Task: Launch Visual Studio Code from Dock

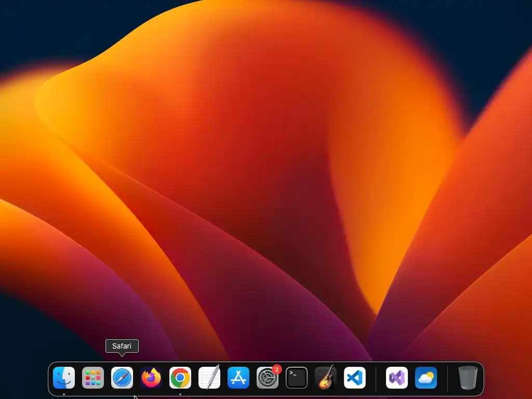Action: [x=355, y=378]
